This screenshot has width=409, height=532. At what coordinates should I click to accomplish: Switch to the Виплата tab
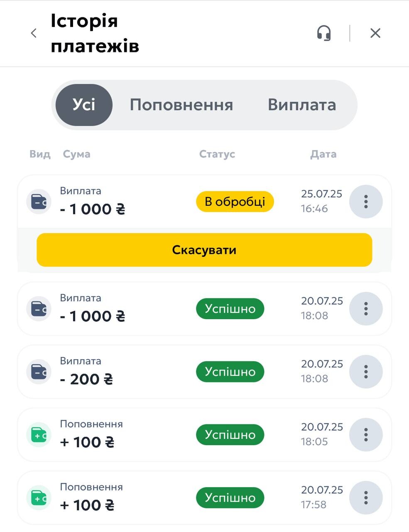point(302,105)
